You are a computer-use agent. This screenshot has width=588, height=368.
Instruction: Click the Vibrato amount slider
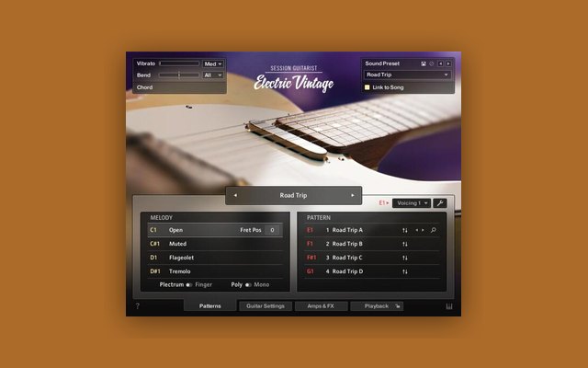179,63
